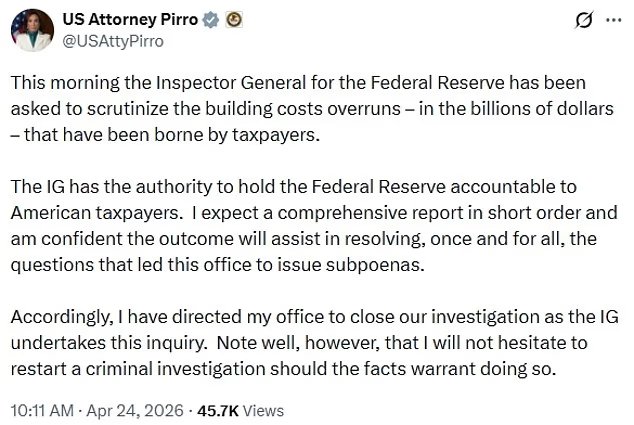Screen dimensions: 634x425
Task: Click the paragraph starting "This morning the Inspector"
Action: pyautogui.click(x=310, y=108)
